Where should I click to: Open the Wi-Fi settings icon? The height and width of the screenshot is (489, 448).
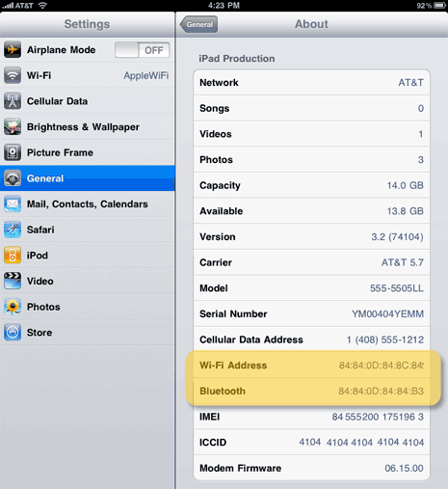point(13,75)
